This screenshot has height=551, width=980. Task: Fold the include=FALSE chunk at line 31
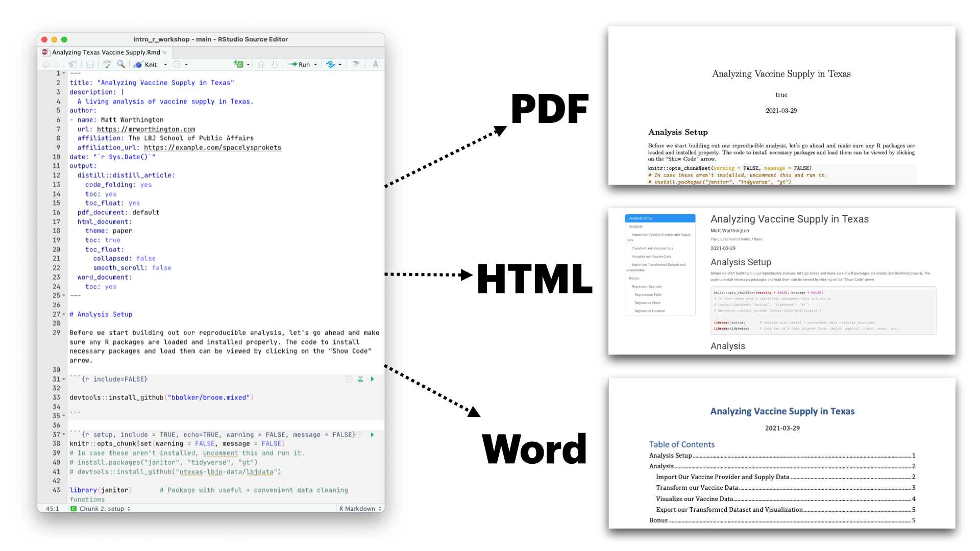point(64,379)
